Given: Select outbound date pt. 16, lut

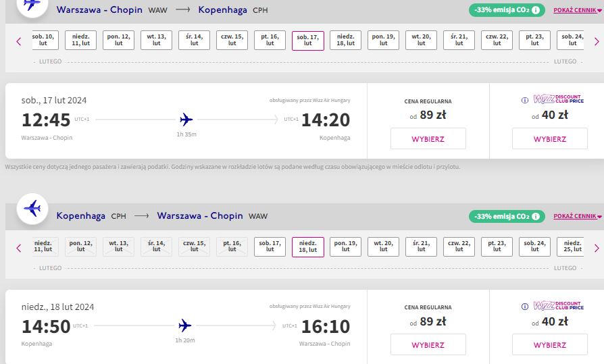Looking at the screenshot, I should click(270, 40).
